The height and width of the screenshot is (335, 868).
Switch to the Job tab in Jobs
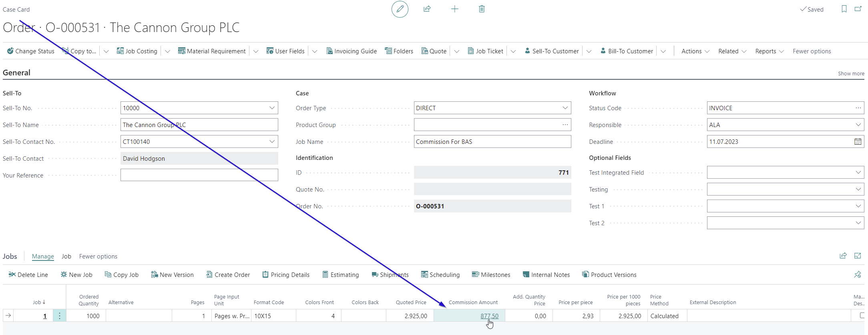[x=66, y=256]
